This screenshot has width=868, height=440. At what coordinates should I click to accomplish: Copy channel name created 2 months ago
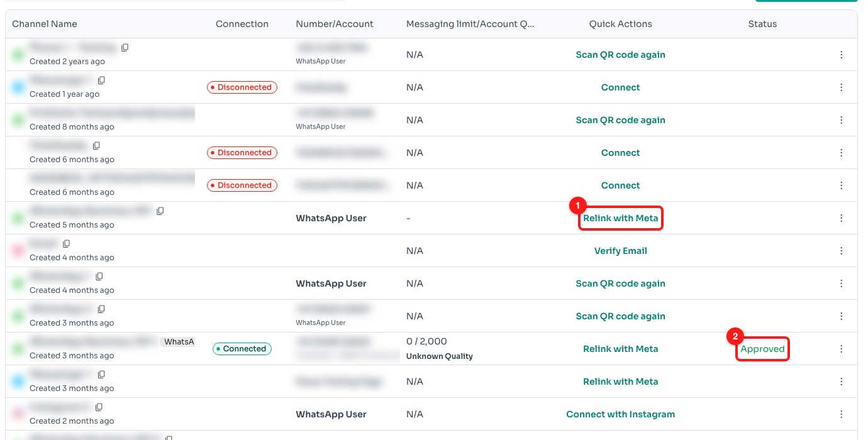tap(99, 407)
